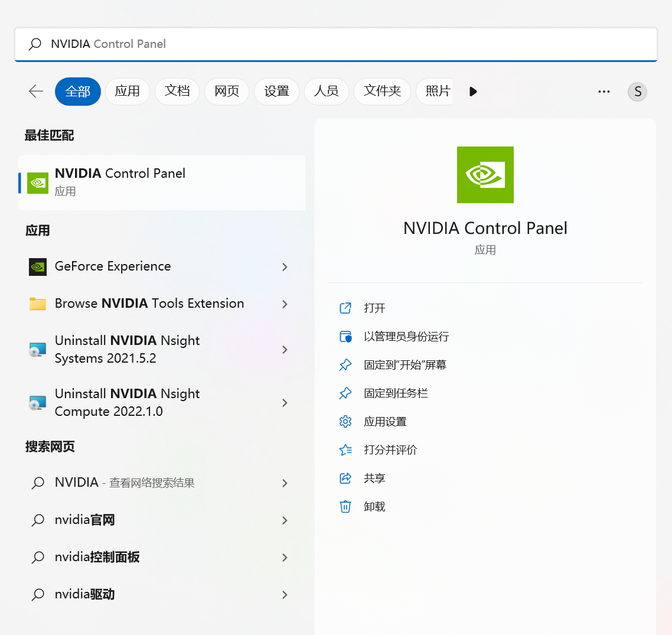
Task: Choose 打开 to launch the app
Action: [x=374, y=308]
